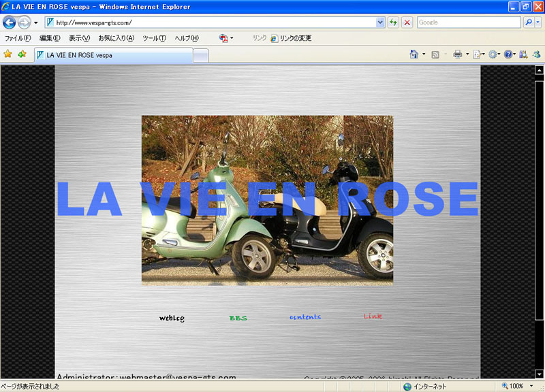Screen dimensions: 545x392
Task: Open the ヘルプ(H) menu
Action: click(x=187, y=38)
